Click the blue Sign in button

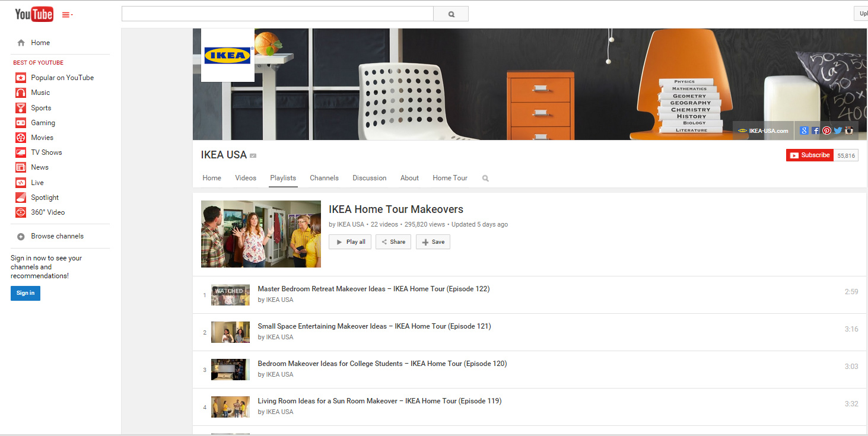(x=26, y=293)
